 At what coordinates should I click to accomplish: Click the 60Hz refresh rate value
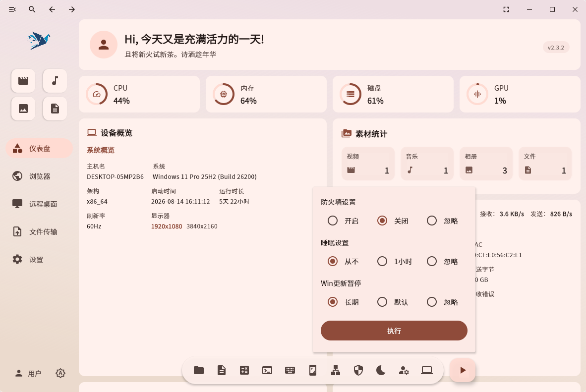pyautogui.click(x=94, y=226)
